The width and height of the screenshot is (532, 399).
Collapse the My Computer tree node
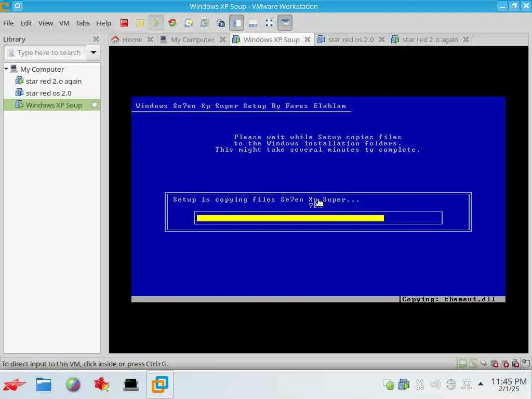[6, 69]
